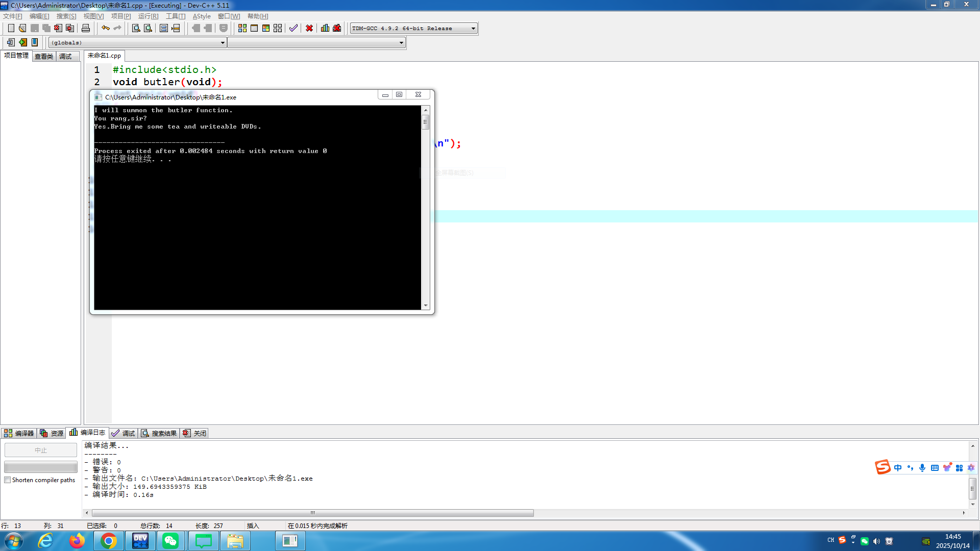980x551 pixels.
Task: Open WeChat from the taskbar
Action: coord(170,541)
